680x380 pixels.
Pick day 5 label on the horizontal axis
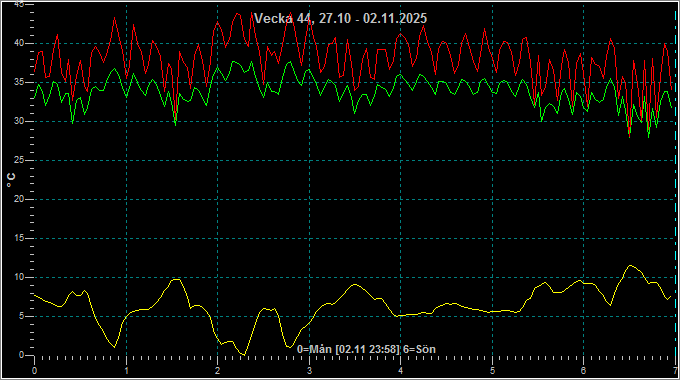coord(492,371)
